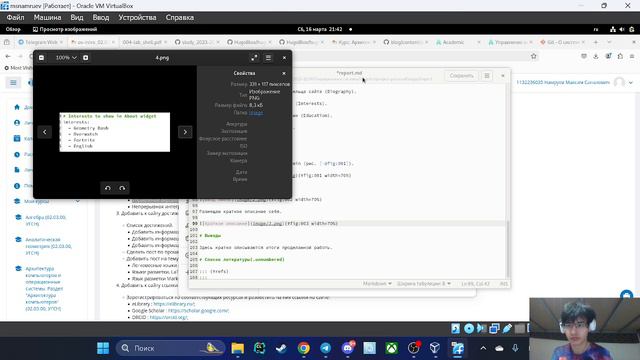Toggle fullscreen in the image viewer

point(254,58)
